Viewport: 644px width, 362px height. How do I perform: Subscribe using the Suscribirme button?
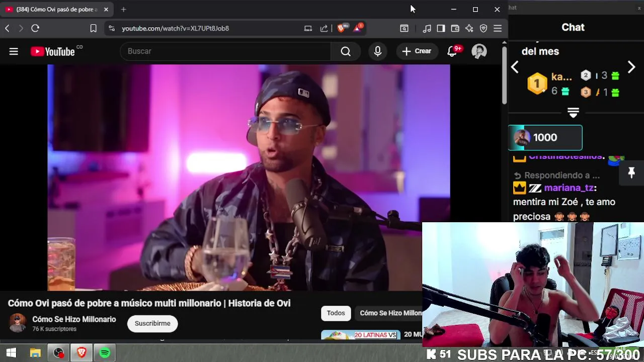click(152, 323)
